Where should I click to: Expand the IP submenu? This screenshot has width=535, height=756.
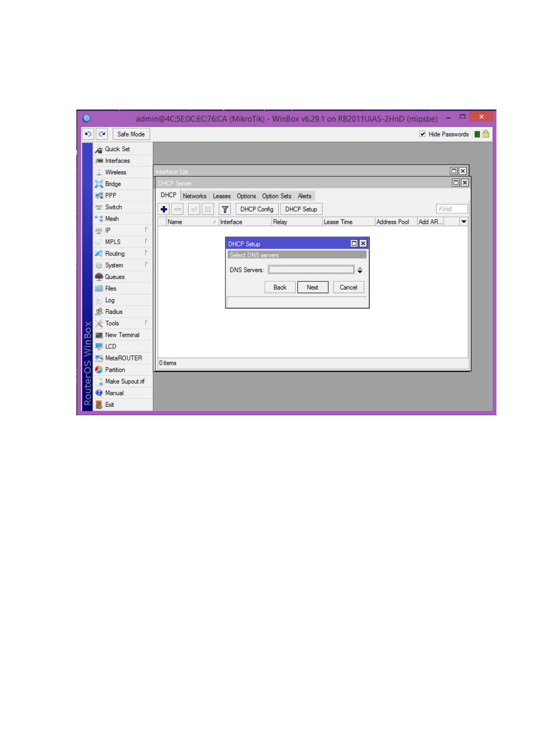(146, 230)
